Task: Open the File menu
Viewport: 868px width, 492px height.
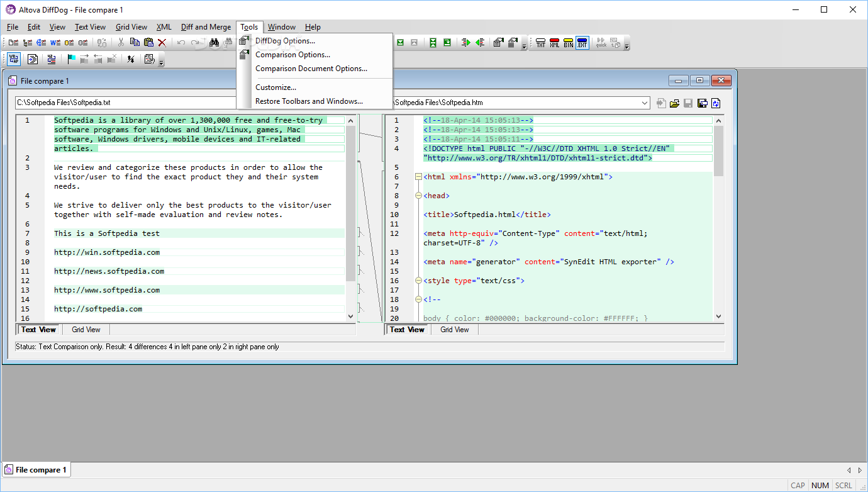Action: 13,27
